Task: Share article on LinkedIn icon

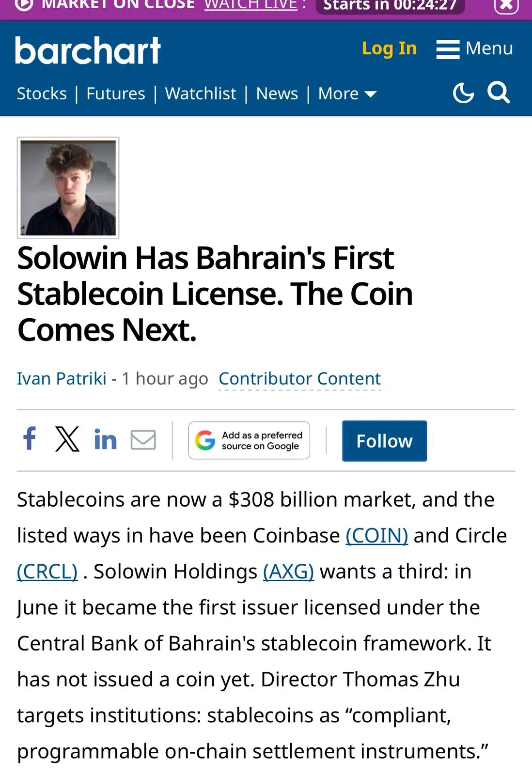Action: coord(105,439)
